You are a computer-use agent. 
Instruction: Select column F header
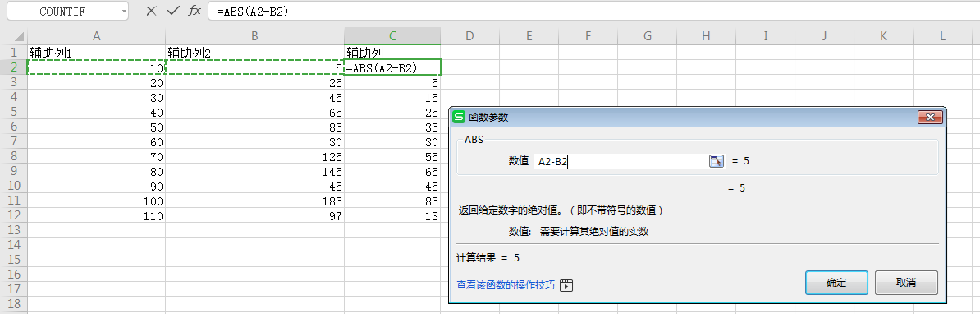(588, 36)
